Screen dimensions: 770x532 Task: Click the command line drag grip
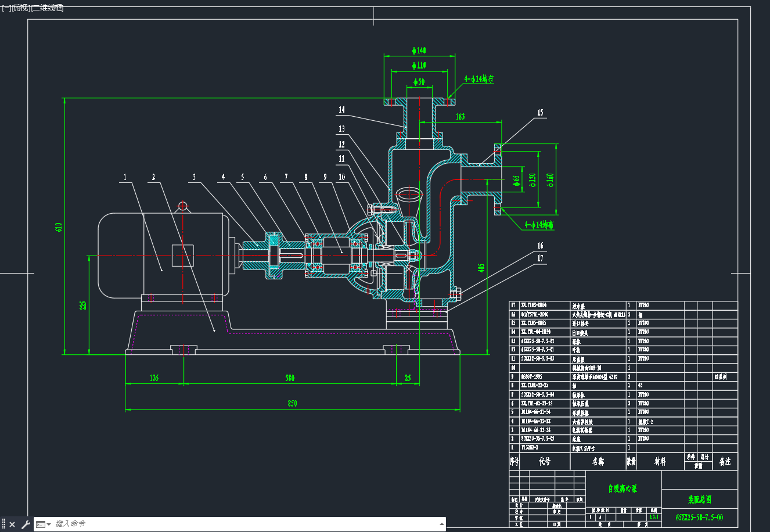click(3, 524)
